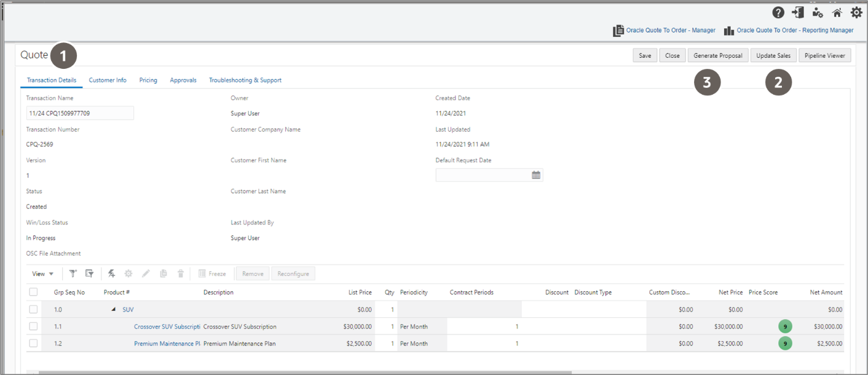
Task: Switch to the Customer Info tab
Action: (x=108, y=80)
